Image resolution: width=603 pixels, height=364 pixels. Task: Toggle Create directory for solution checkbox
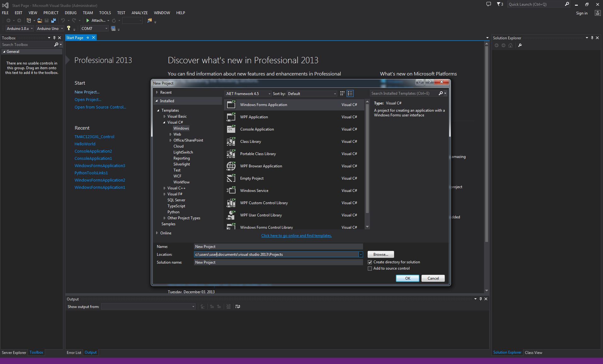[x=370, y=262]
